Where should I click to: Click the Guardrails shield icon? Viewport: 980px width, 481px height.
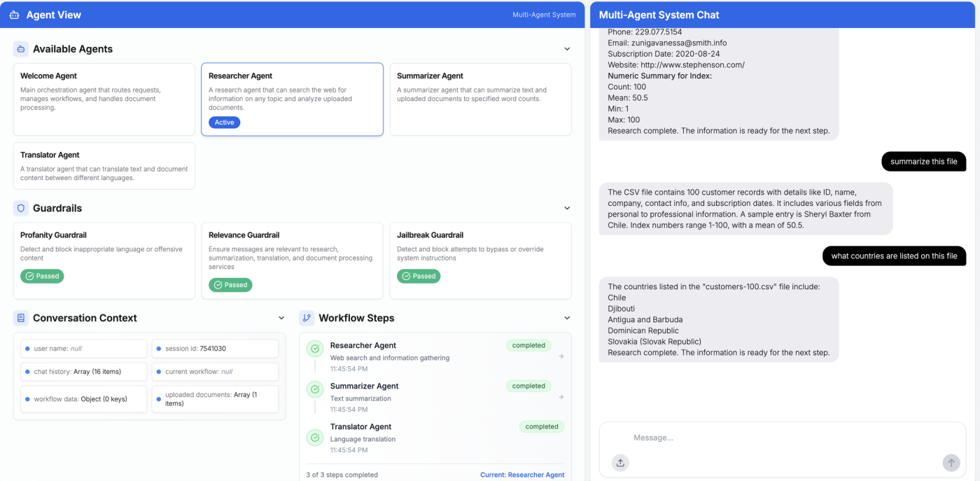click(x=19, y=208)
